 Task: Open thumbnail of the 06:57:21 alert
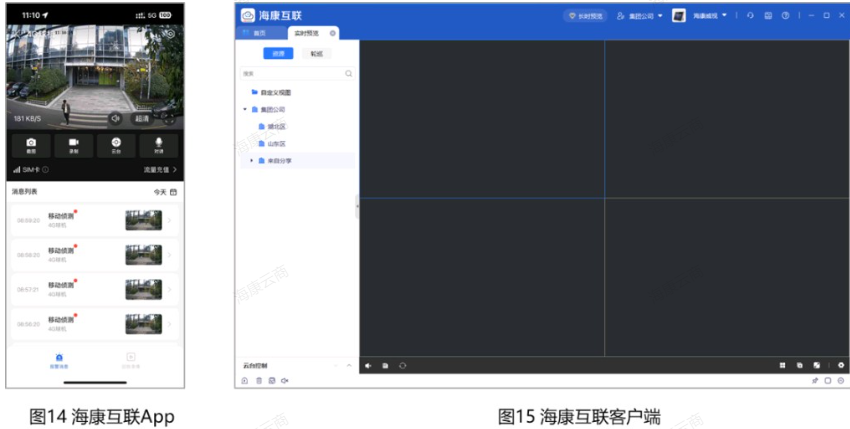click(x=144, y=290)
